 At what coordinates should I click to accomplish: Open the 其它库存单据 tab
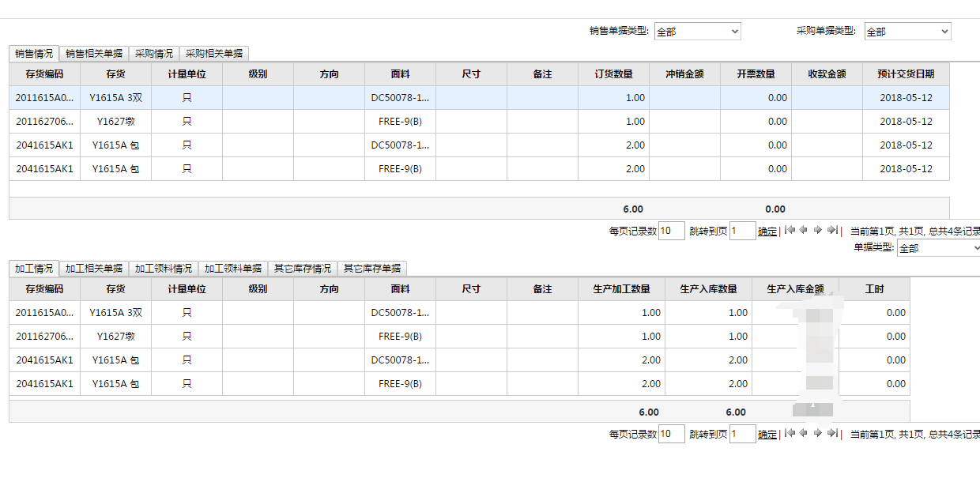tap(372, 269)
